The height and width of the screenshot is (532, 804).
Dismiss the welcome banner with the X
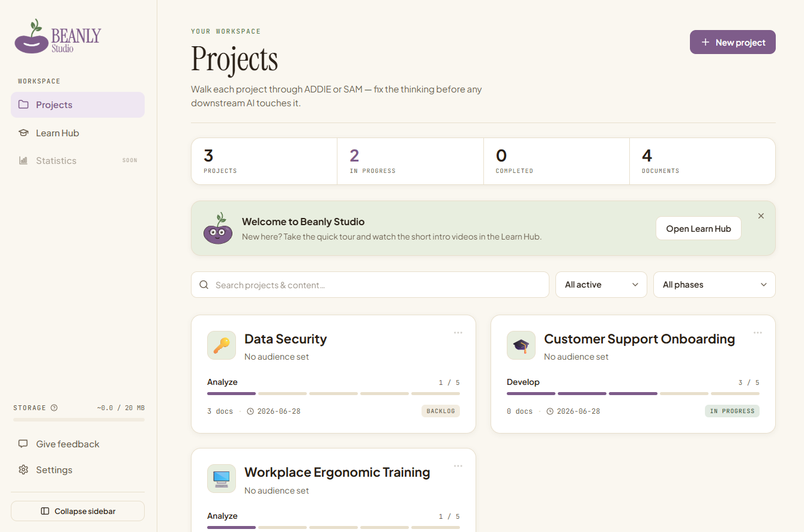tap(761, 216)
